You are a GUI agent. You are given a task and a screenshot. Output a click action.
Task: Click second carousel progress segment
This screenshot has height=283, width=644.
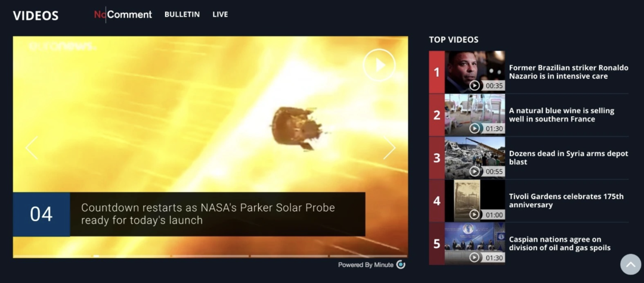pyautogui.click(x=131, y=256)
